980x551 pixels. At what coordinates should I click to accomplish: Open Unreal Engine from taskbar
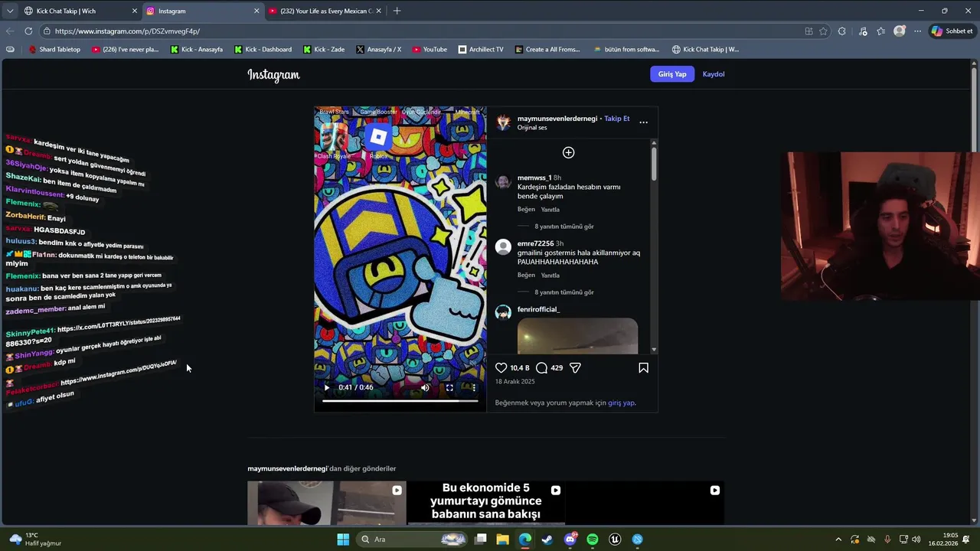tap(614, 540)
